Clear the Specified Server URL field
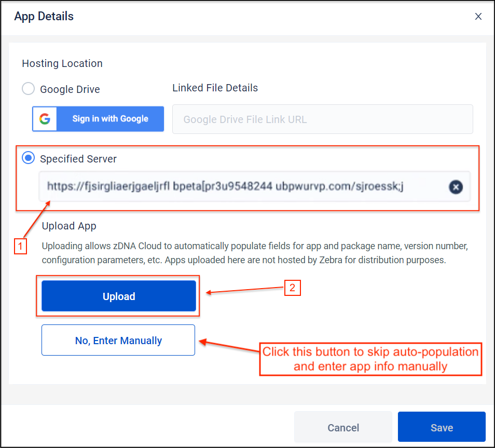Image resolution: width=495 pixels, height=448 pixels. click(x=456, y=187)
